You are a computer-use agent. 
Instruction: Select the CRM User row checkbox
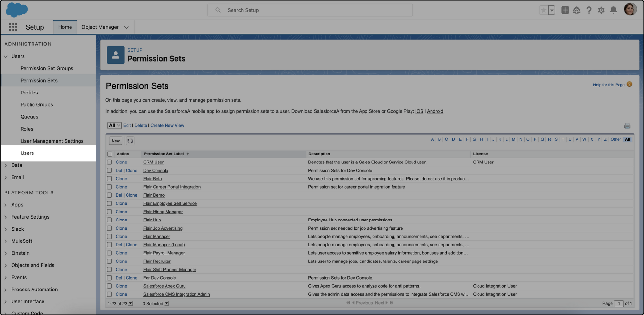[x=109, y=162]
